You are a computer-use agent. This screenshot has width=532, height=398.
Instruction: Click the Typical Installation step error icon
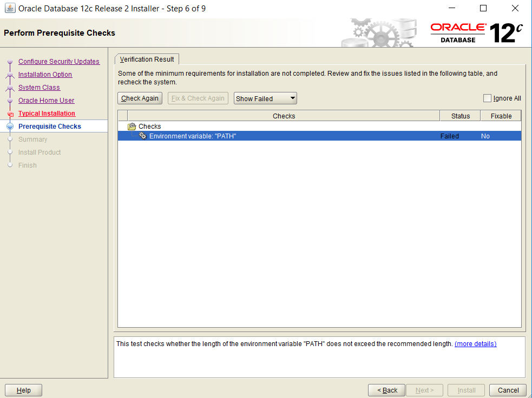[x=10, y=114]
